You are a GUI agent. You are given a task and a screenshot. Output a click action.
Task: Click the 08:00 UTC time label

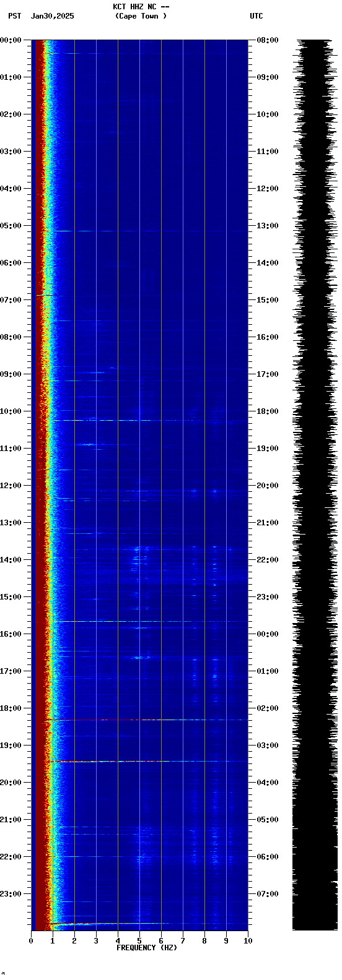[x=268, y=40]
